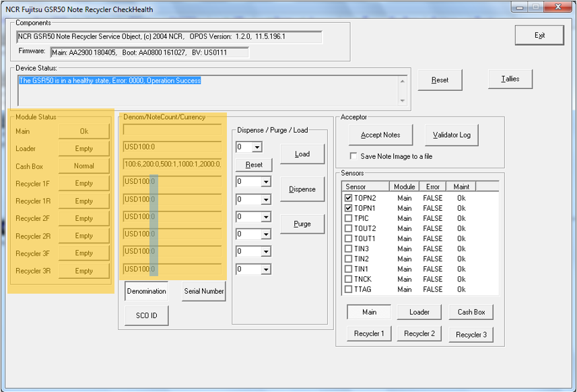Click the NCR GSR50 Service Object components field
Viewport: 577px width, 392px height.
pyautogui.click(x=169, y=37)
